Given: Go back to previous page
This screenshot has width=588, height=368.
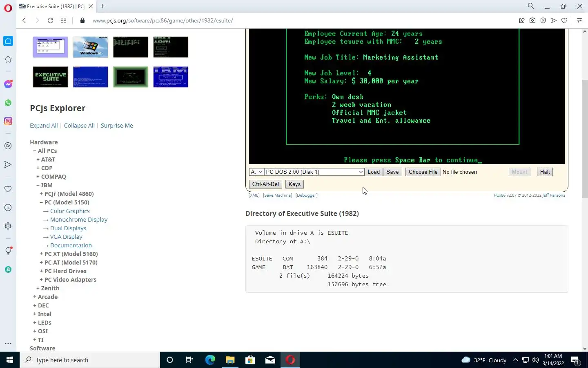Looking at the screenshot, I should [24, 20].
